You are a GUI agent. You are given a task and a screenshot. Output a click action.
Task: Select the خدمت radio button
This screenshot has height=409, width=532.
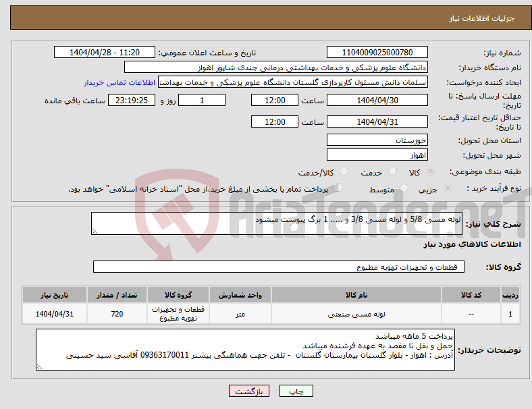click(x=392, y=171)
